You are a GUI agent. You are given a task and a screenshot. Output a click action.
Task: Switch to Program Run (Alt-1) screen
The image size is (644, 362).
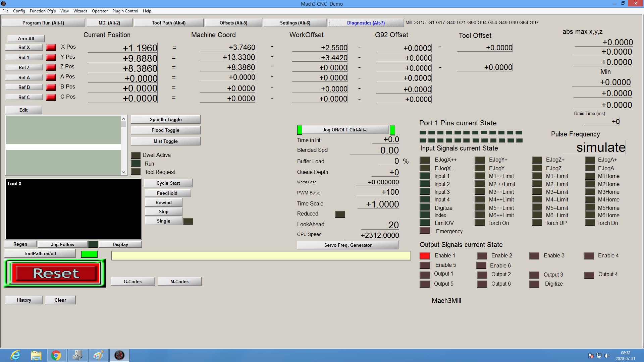43,23
